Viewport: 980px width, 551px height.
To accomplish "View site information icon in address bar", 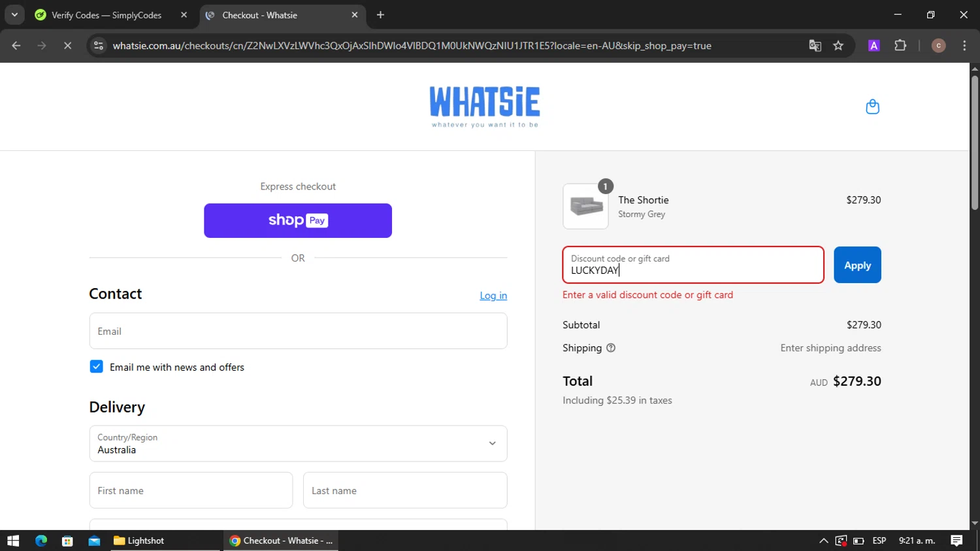I will point(99,46).
